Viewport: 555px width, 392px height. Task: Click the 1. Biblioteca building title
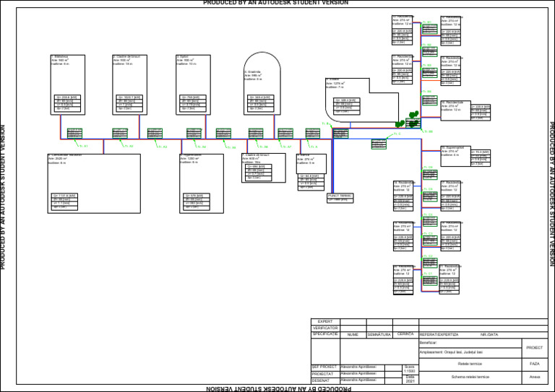coord(60,56)
